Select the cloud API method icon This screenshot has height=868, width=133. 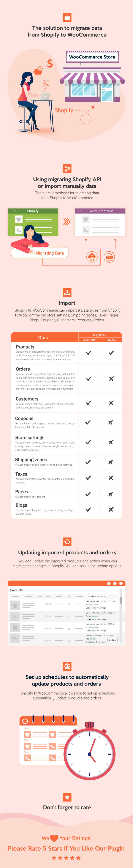click(92, 257)
